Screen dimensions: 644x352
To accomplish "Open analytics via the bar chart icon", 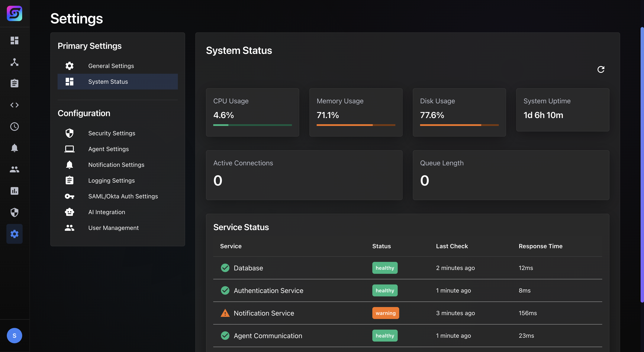I will click(15, 191).
